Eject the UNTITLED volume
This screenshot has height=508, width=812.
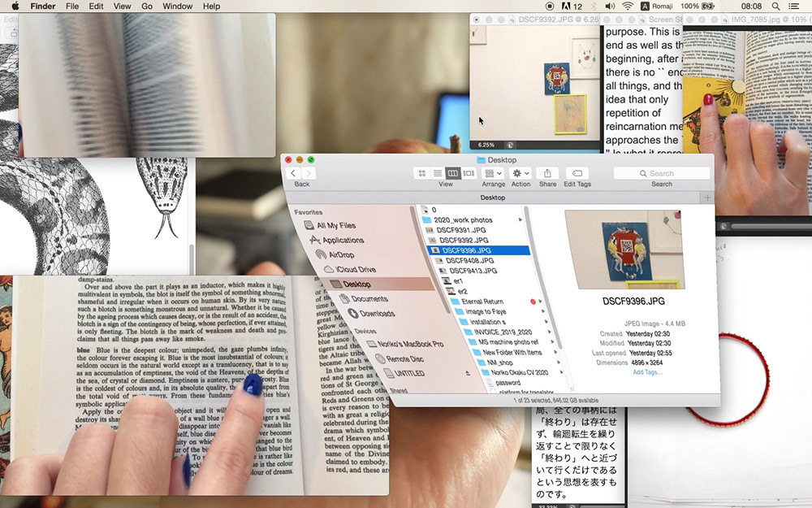tap(468, 373)
